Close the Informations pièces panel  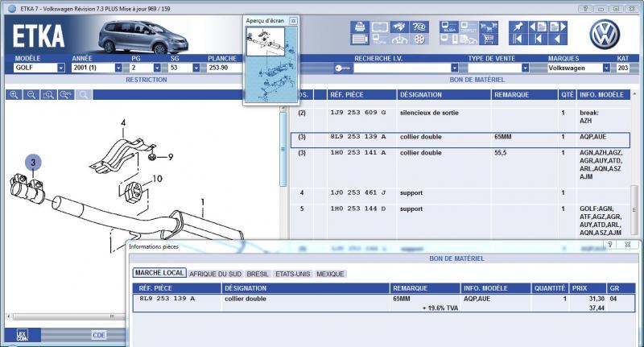628,244
